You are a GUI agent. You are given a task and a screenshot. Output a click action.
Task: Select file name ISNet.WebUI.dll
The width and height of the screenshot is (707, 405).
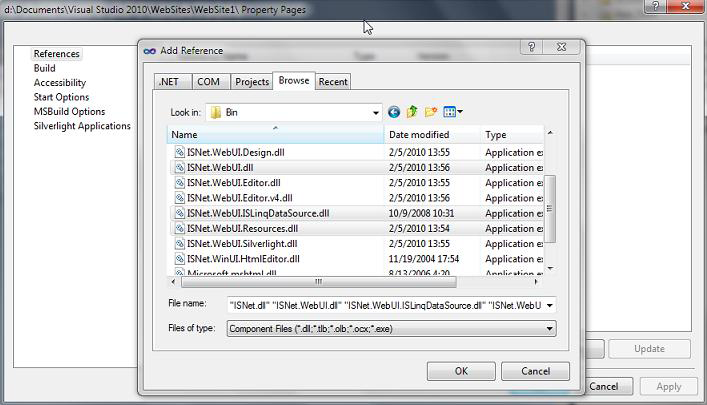pos(220,167)
